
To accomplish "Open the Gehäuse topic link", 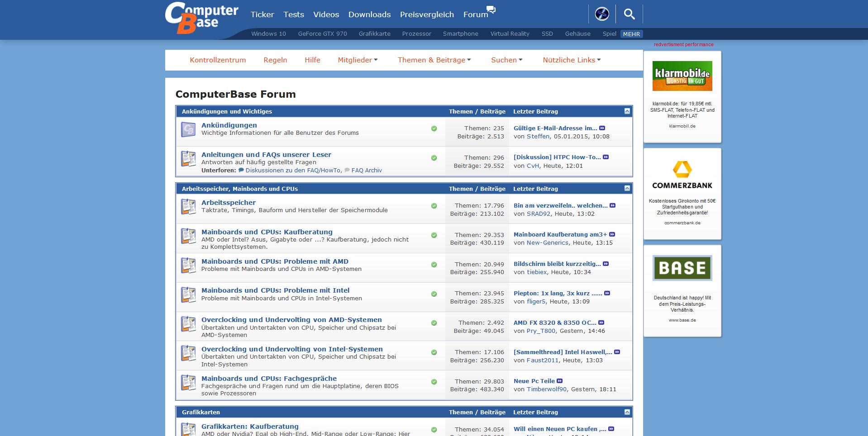I will pos(577,34).
